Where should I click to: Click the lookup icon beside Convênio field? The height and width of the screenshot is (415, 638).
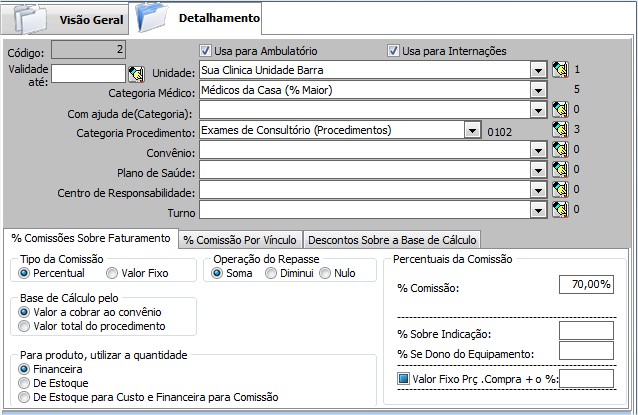coord(559,150)
